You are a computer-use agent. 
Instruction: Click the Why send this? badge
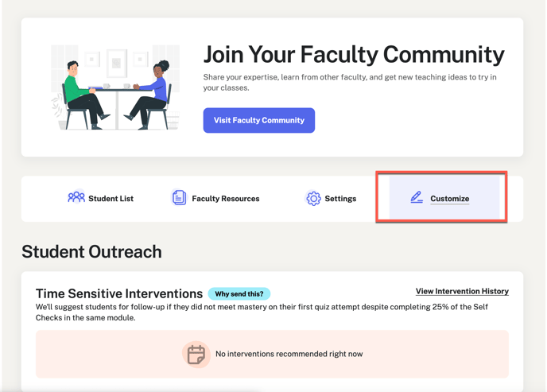[239, 293]
